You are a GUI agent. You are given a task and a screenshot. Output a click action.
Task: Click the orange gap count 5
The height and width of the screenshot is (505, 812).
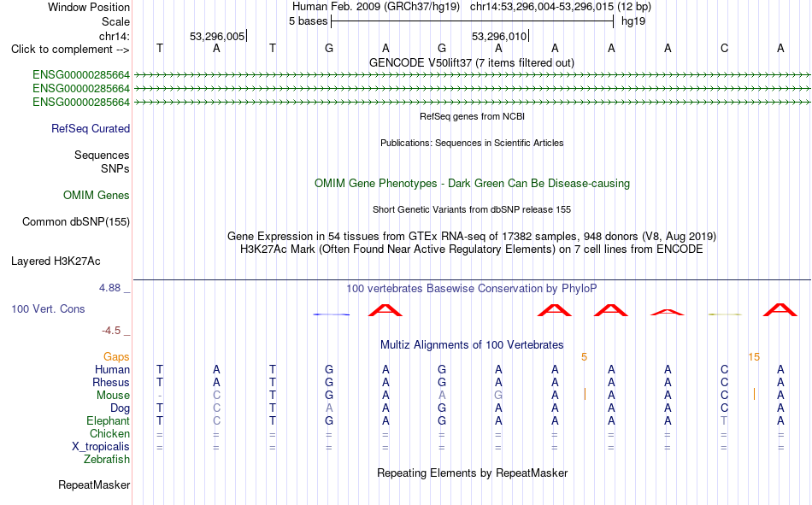584,357
